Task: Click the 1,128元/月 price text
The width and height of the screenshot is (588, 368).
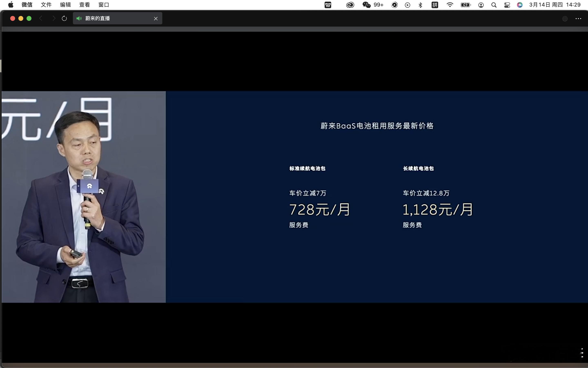Action: pos(438,210)
